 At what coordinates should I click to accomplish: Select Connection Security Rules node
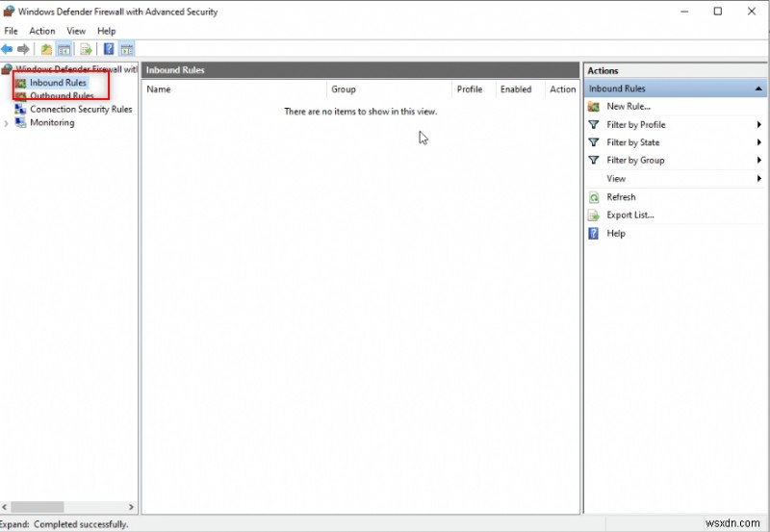point(81,109)
